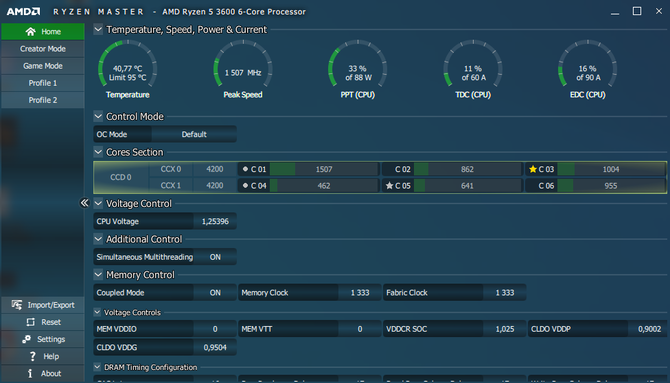Click the Home house icon

coord(30,32)
